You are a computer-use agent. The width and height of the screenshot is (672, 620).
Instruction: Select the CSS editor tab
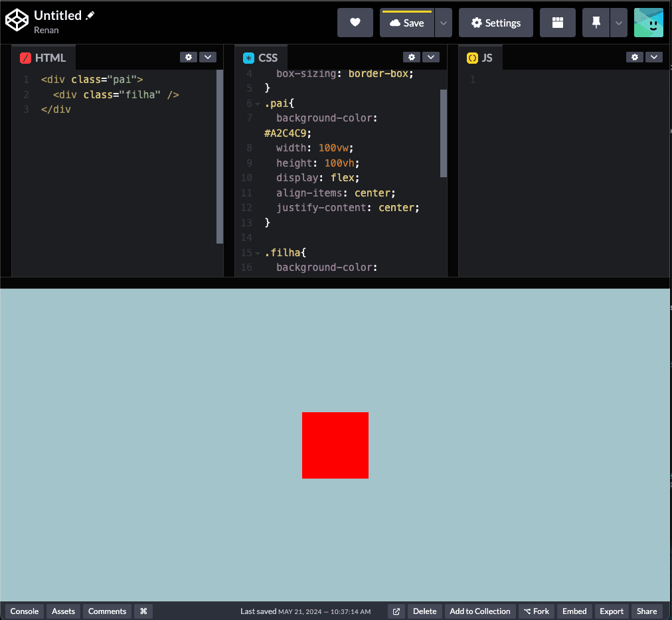261,58
